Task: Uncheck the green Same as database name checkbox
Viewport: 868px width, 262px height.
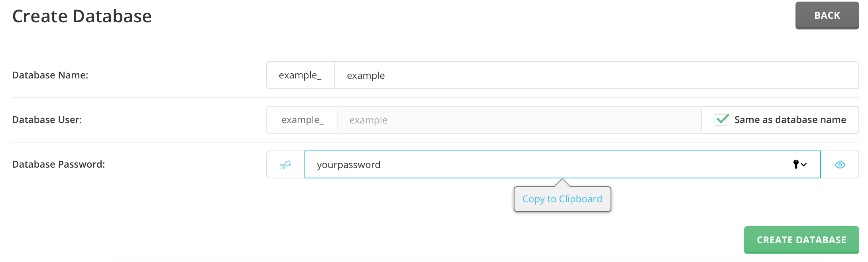Action: (722, 119)
